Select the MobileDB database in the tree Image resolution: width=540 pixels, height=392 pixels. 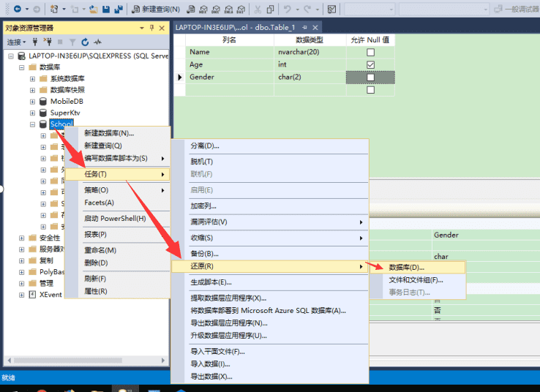pyautogui.click(x=67, y=102)
